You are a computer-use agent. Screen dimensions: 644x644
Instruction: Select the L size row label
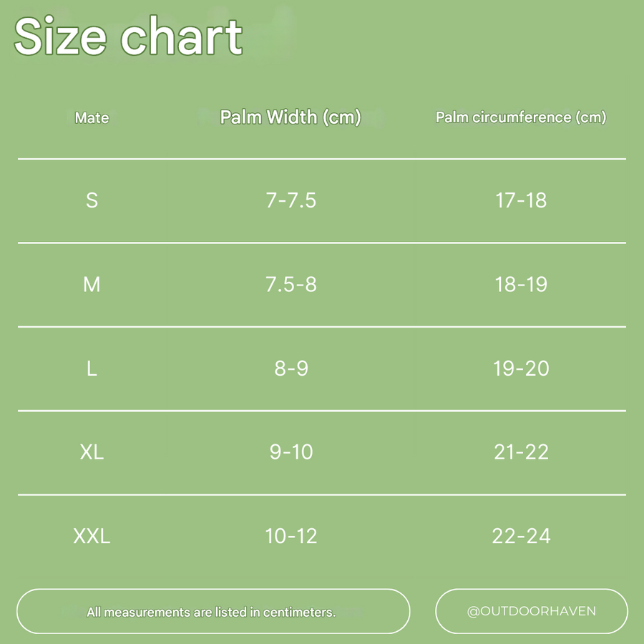coord(92,368)
